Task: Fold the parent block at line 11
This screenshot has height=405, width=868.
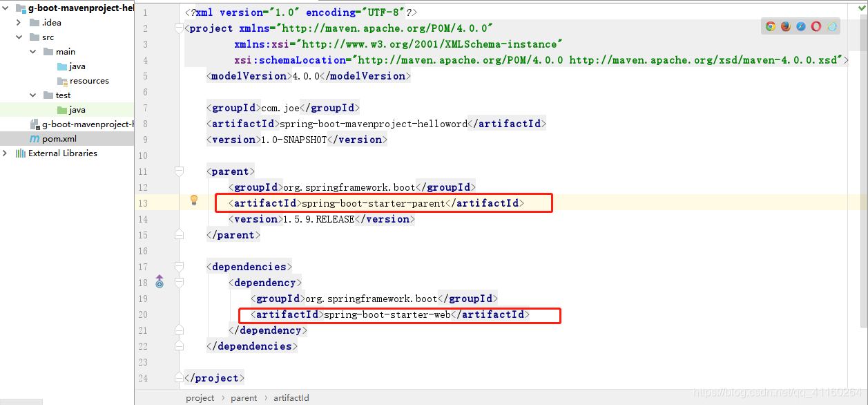Action: click(x=179, y=171)
